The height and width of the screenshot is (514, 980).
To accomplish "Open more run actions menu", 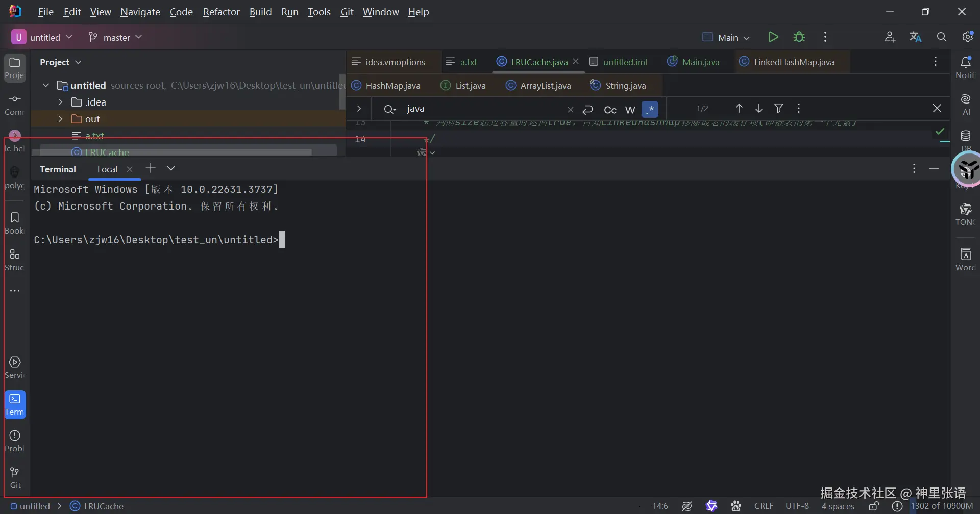I will [x=825, y=37].
